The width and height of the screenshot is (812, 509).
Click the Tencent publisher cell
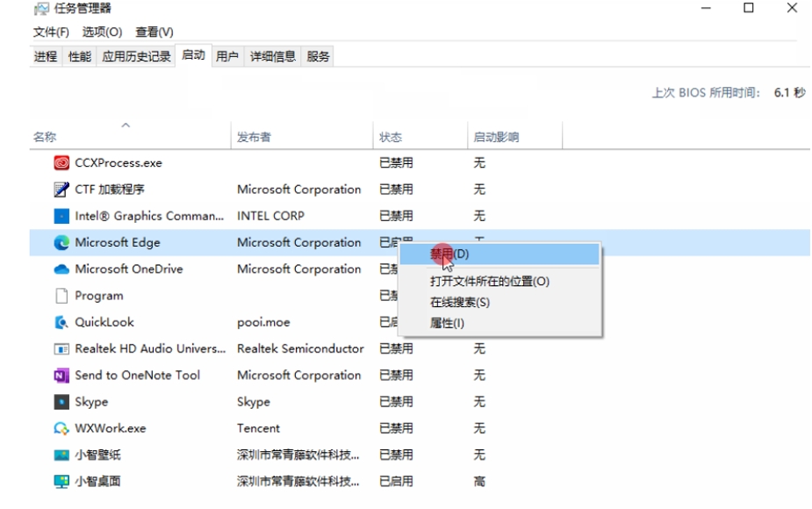tap(258, 428)
